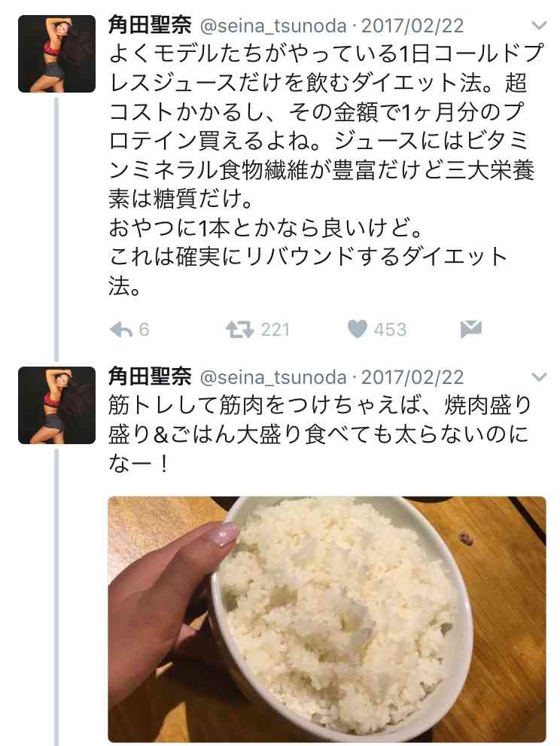Retweet the first tweet about cold-pressed juice
The height and width of the screenshot is (746, 560).
240,329
